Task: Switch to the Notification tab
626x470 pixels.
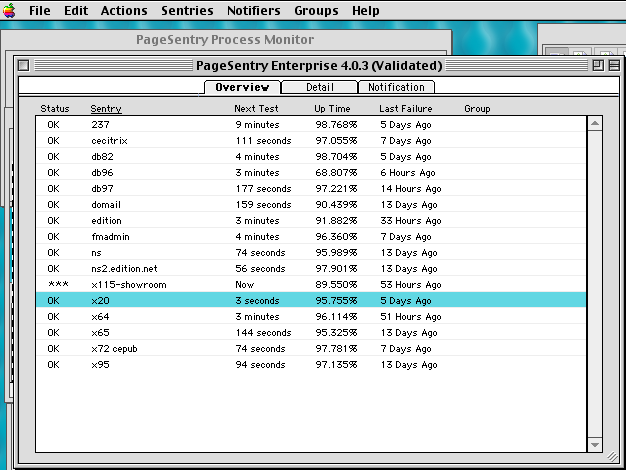Action: click(396, 87)
